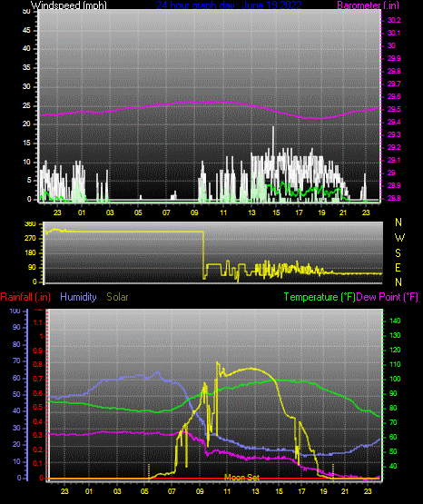This screenshot has height=504, width=423.
Task: Click hour 07 on temperature chart time axis
Action: (172, 491)
